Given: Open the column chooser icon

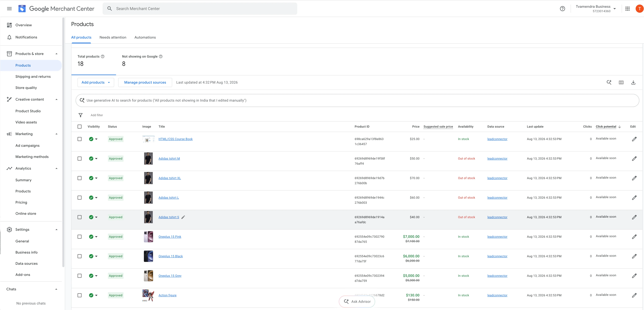Looking at the screenshot, I should [621, 82].
